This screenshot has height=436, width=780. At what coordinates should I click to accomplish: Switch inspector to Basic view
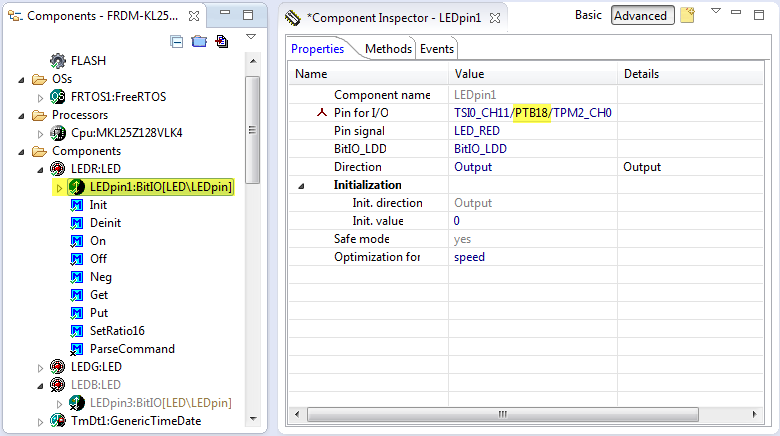tap(588, 15)
